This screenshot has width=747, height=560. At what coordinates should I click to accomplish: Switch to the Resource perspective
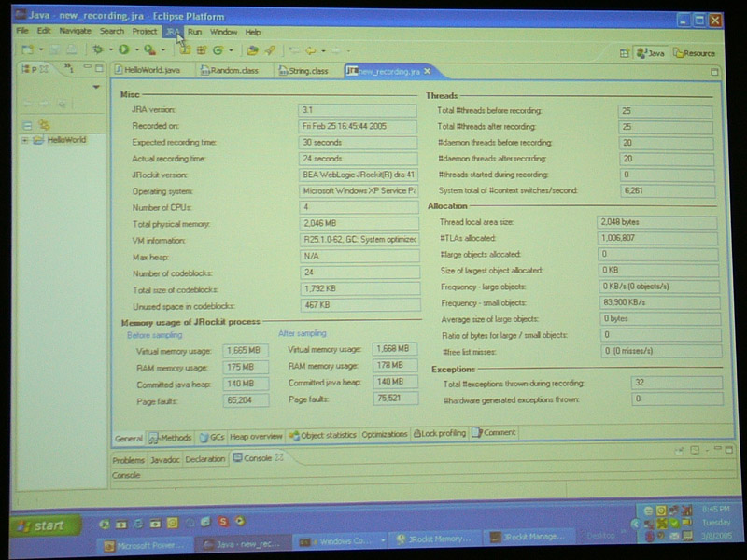(695, 53)
